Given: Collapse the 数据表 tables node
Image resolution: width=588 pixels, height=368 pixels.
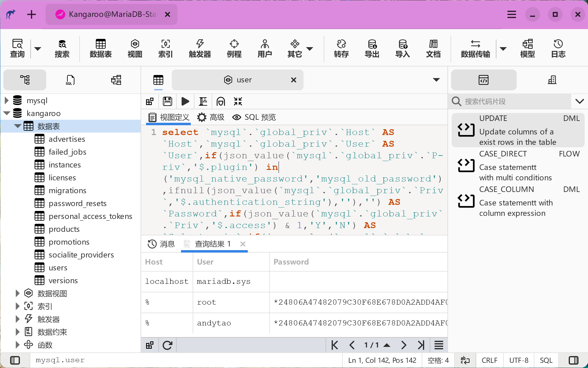Looking at the screenshot, I should pos(17,126).
